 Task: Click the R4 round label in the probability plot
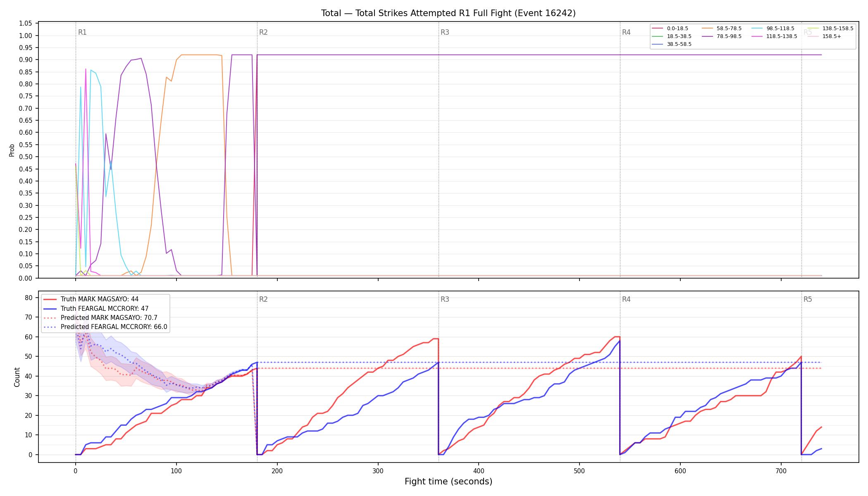click(x=626, y=32)
